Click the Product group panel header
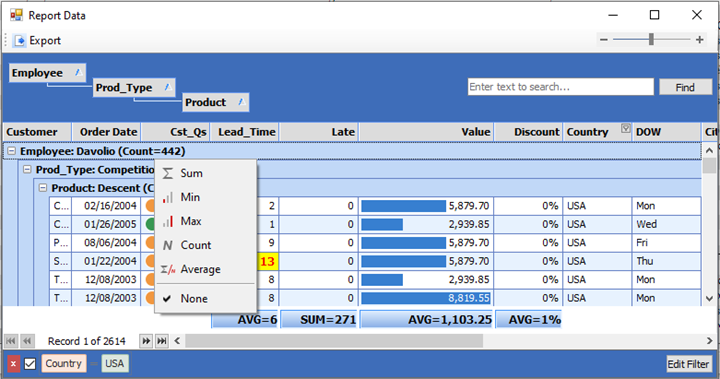 (216, 102)
